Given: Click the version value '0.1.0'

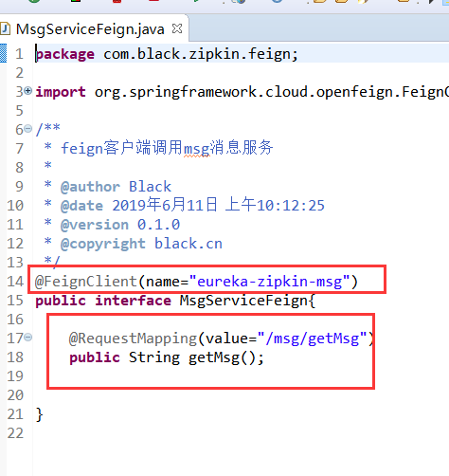Looking at the screenshot, I should [x=158, y=225].
